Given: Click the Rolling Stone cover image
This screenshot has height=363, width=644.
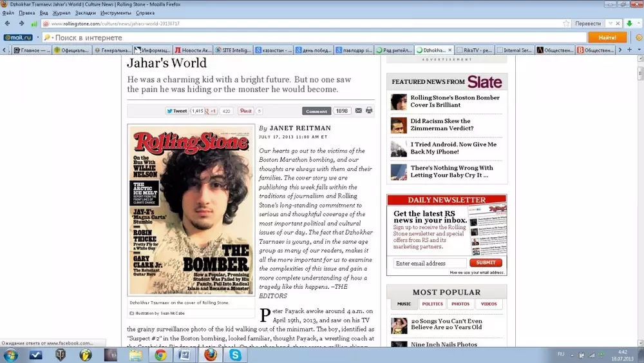Looking at the screenshot, I should point(191,210).
